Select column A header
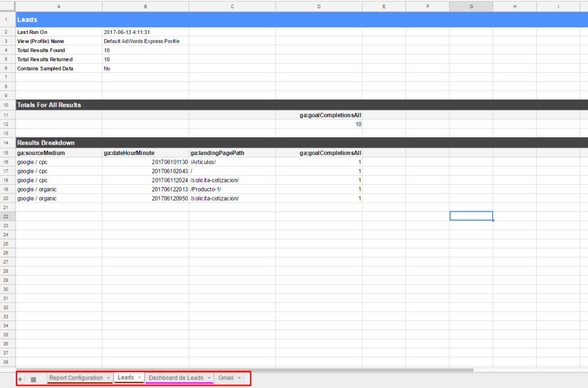Screen dimensions: 588x388 (x=59, y=6)
